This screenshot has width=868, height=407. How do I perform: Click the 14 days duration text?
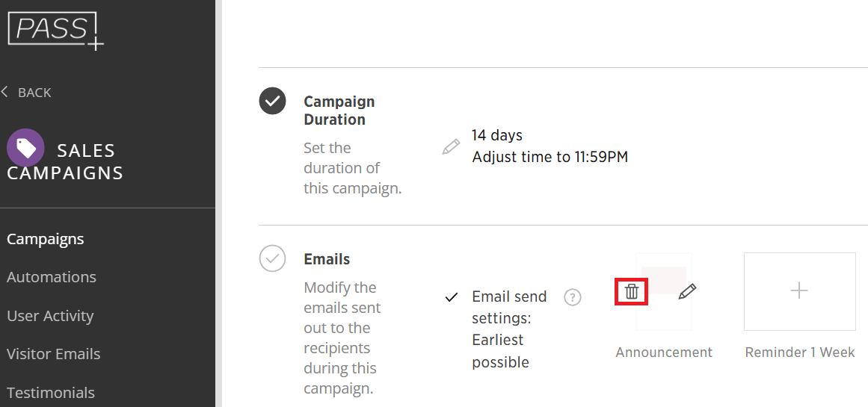497,135
